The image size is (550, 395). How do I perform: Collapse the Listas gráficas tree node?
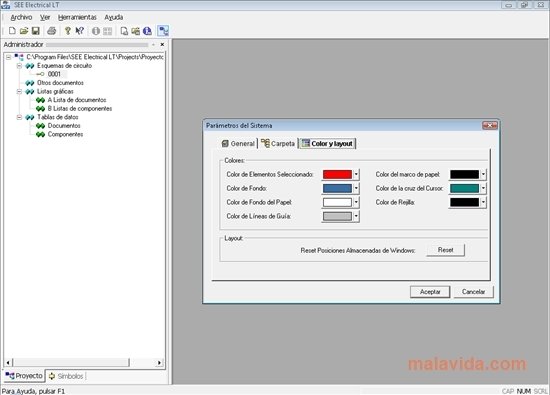click(19, 92)
